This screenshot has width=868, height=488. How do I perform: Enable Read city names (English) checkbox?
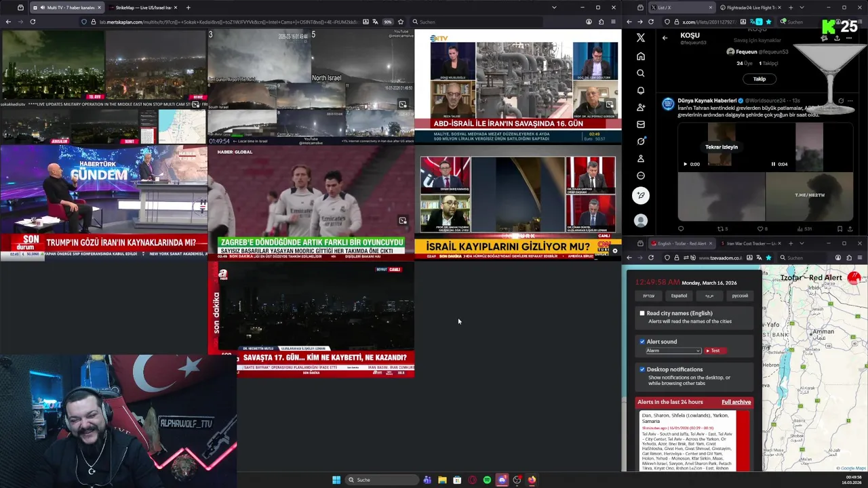tap(642, 313)
